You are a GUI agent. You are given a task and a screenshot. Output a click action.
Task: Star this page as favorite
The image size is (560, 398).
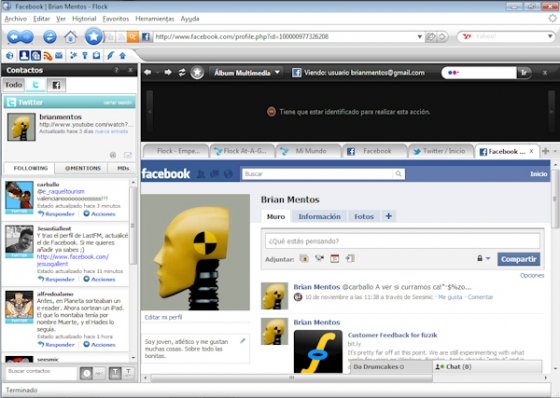(93, 36)
